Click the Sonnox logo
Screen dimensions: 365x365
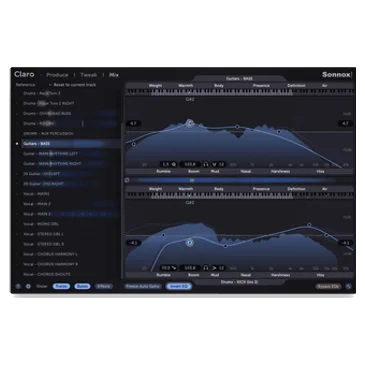point(336,75)
